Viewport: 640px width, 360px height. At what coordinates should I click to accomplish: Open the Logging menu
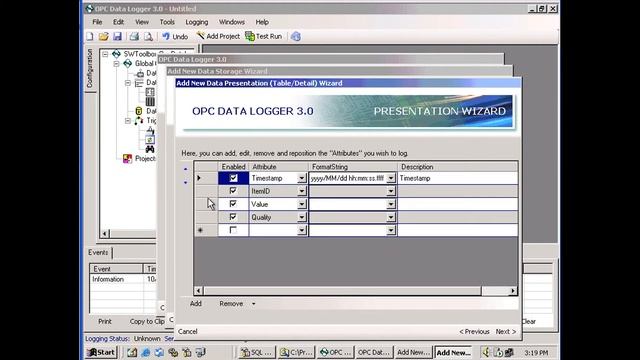(197, 22)
